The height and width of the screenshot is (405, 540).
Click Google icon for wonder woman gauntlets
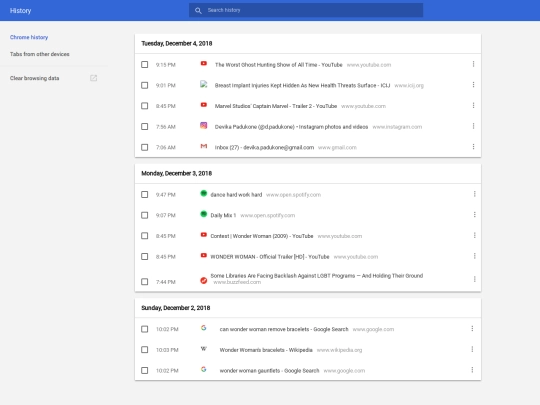click(204, 369)
